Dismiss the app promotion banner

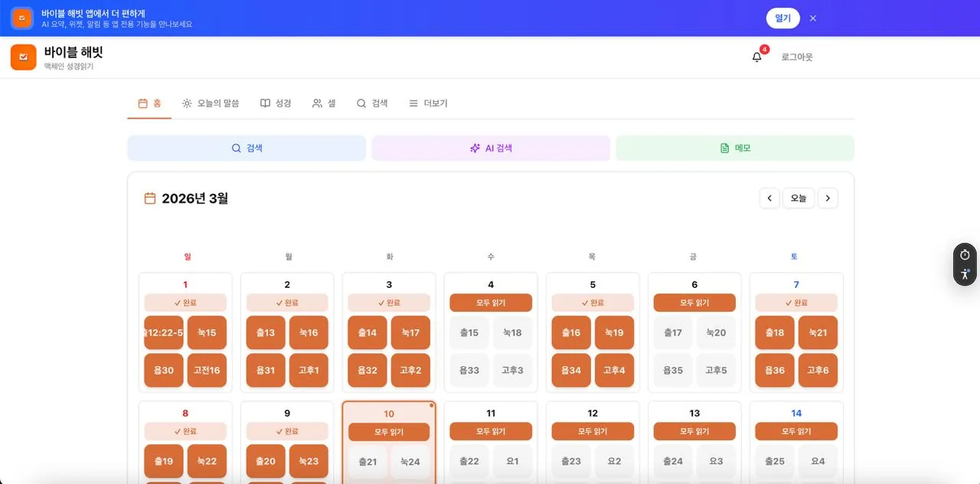coord(813,18)
